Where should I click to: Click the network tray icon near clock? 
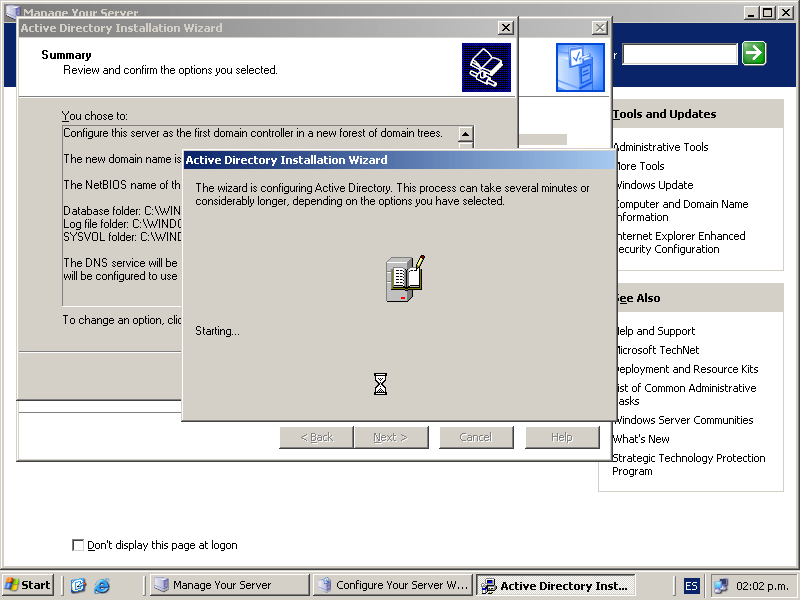pyautogui.click(x=720, y=586)
